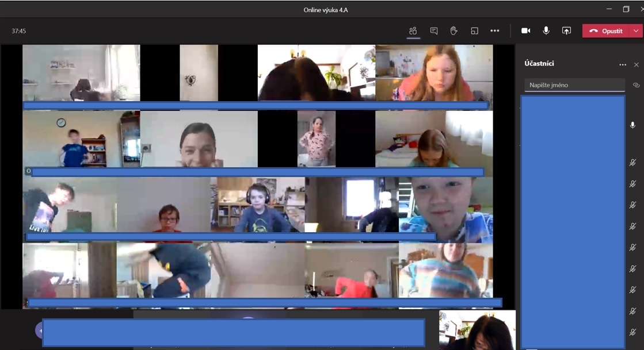Image resolution: width=644 pixels, height=350 pixels.
Task: Click the topmost muted microphone in participants list
Action: pyautogui.click(x=632, y=163)
